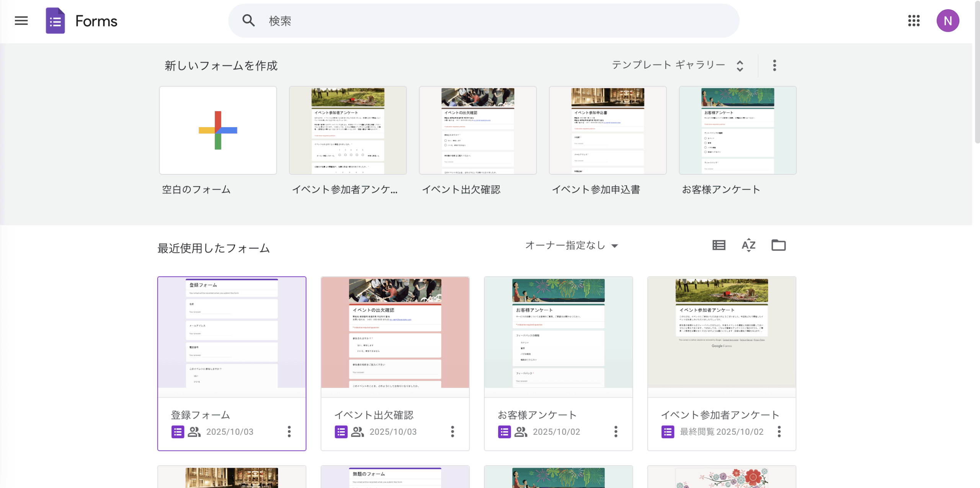Switch to list view layout
The height and width of the screenshot is (488, 980).
coord(719,245)
